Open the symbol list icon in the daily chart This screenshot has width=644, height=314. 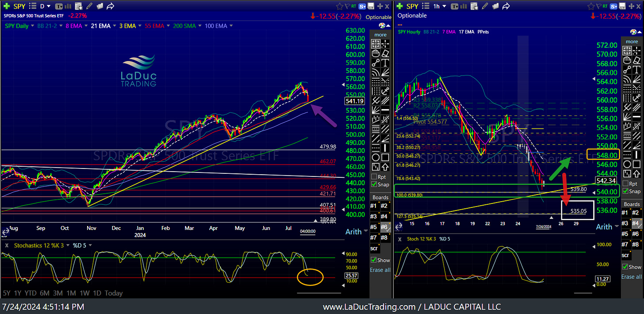click(x=33, y=6)
